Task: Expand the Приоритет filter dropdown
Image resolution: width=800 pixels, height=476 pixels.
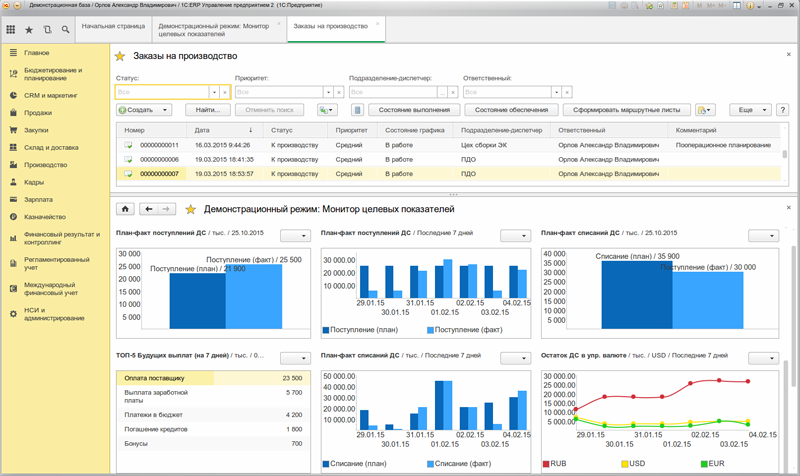Action: (329, 91)
